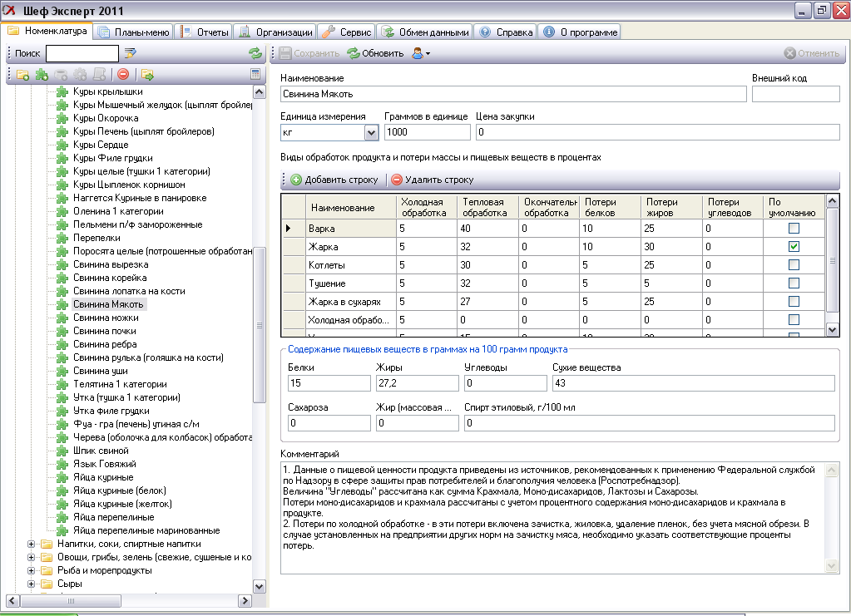Enable default checkbox for Тушение row
This screenshot has height=616, width=851.
click(794, 283)
